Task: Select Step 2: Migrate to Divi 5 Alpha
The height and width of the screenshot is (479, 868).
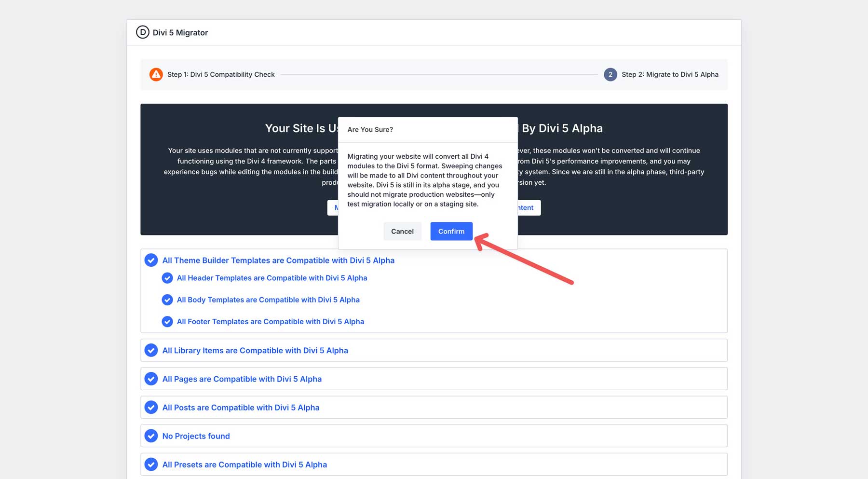Action: tap(670, 74)
